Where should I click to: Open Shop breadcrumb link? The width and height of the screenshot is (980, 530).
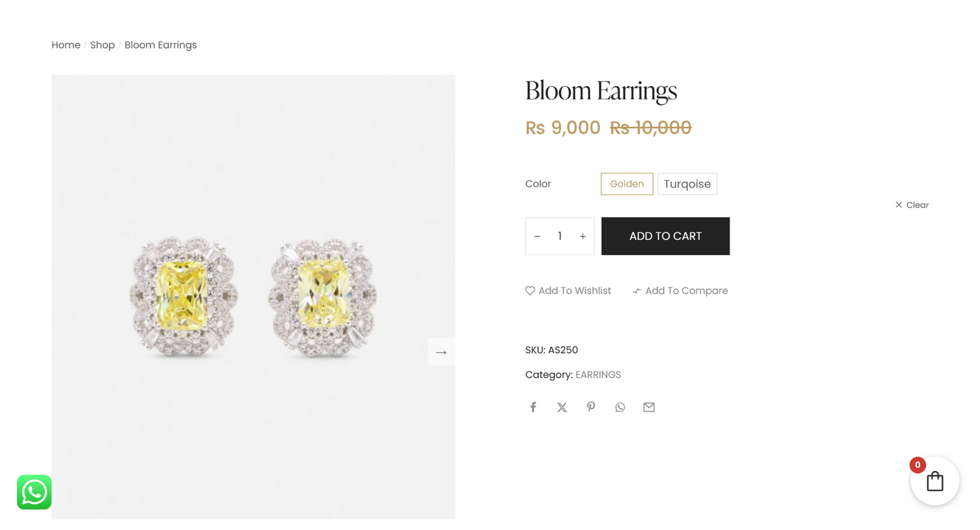[102, 45]
